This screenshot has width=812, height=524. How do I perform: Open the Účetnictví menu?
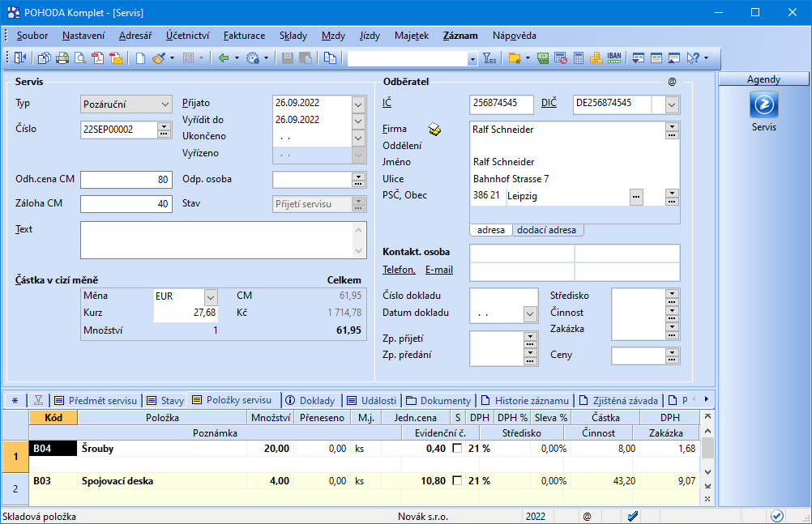click(x=187, y=36)
